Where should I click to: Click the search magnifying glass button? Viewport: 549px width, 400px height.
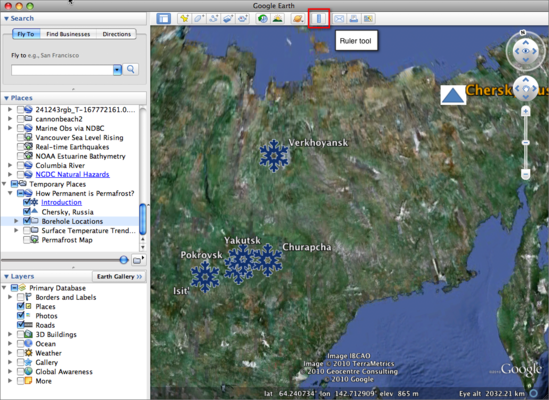click(x=131, y=69)
